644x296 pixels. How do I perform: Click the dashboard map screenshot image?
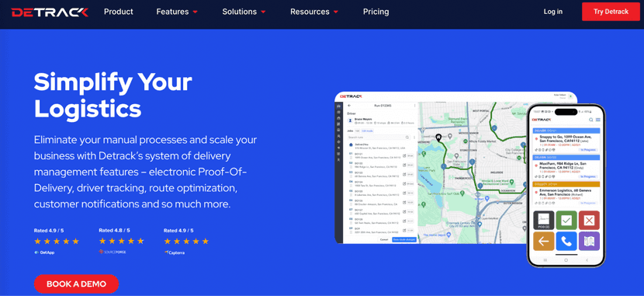(x=456, y=167)
